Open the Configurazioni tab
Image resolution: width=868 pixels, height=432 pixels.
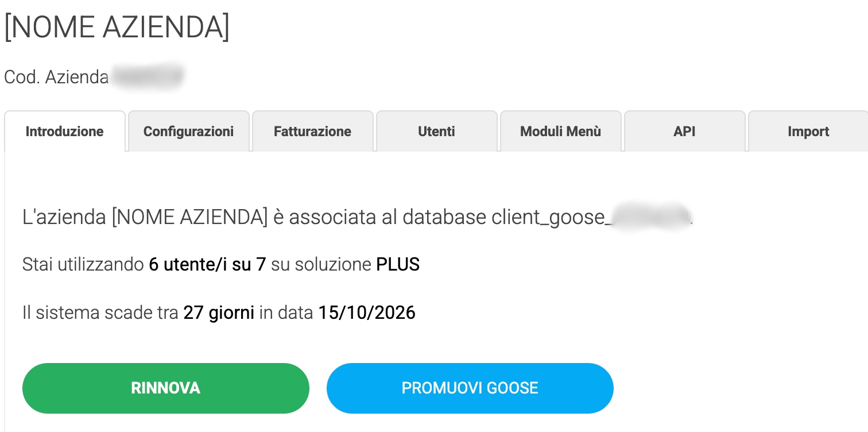point(188,131)
